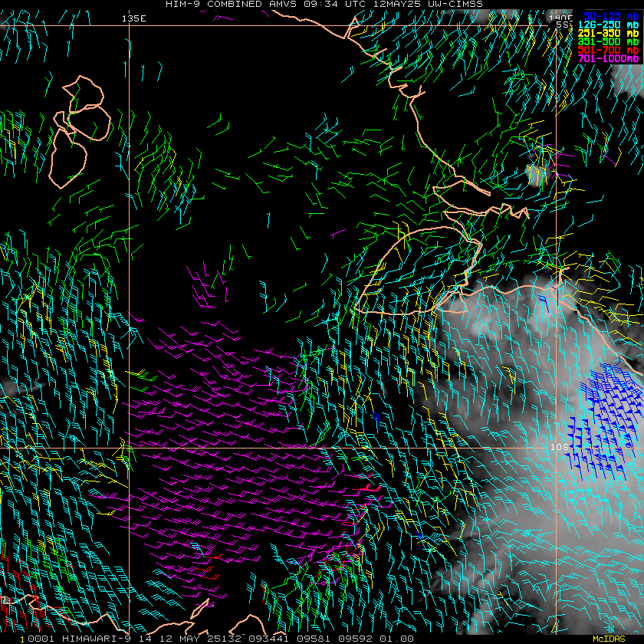Click the "10S" latitude label

point(560,447)
